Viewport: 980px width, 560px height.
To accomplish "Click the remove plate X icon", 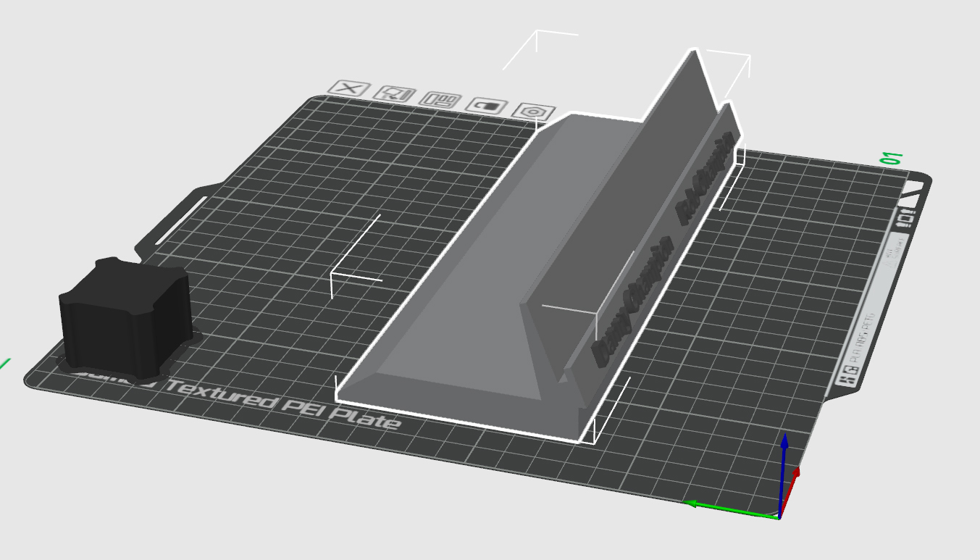I will click(x=350, y=88).
